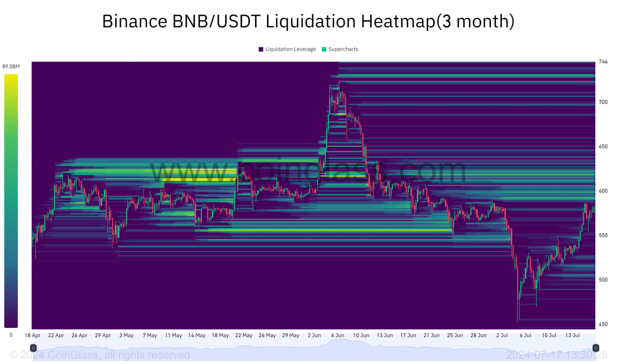617x364 pixels.
Task: Click the 2 Jul date label
Action: click(502, 335)
